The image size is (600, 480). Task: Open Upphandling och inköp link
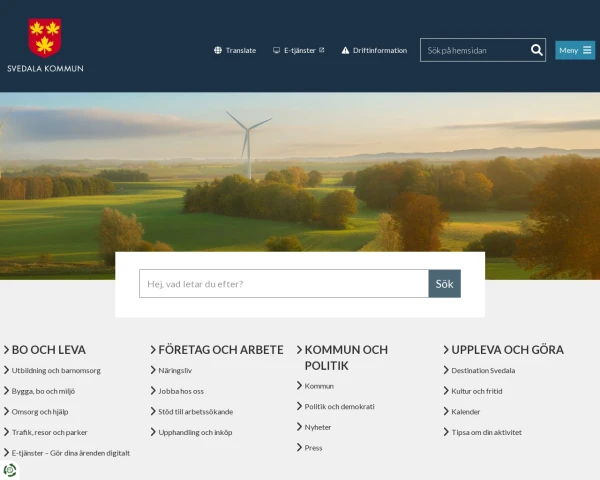coord(195,433)
